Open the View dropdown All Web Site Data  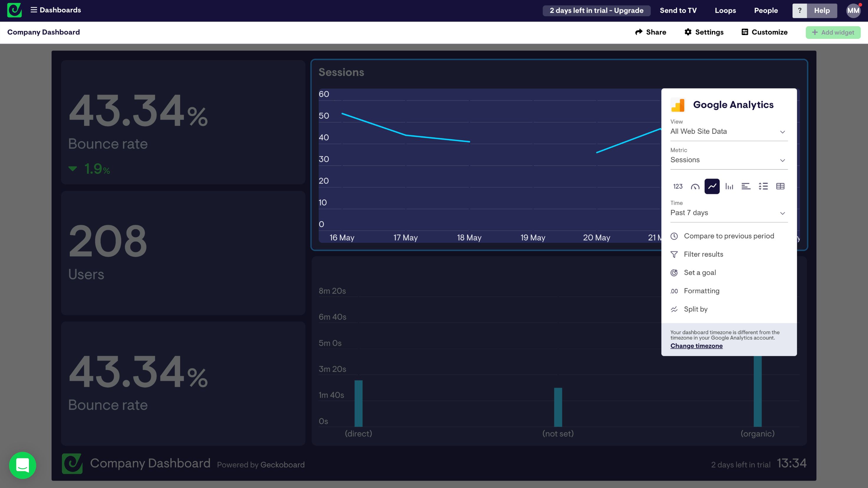tap(729, 131)
